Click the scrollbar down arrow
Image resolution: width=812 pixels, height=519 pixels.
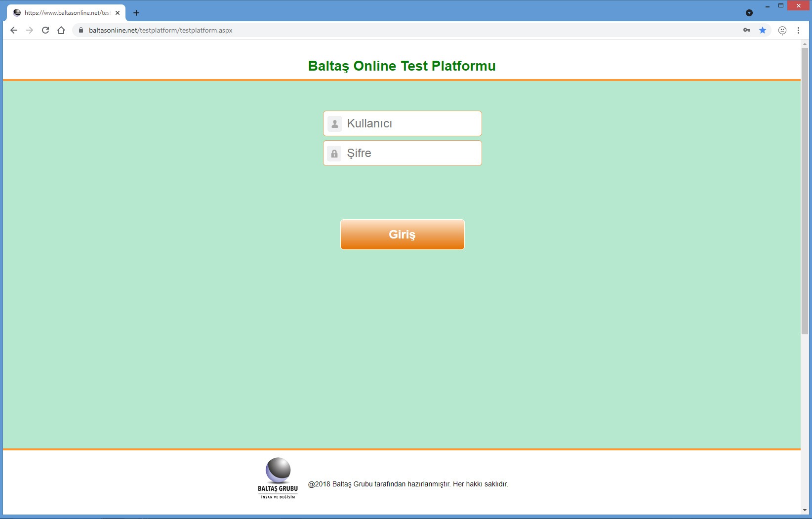805,510
